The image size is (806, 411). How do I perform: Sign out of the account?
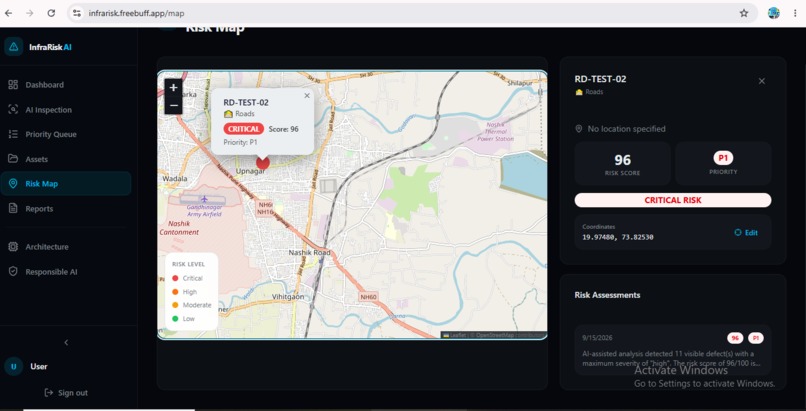click(66, 393)
